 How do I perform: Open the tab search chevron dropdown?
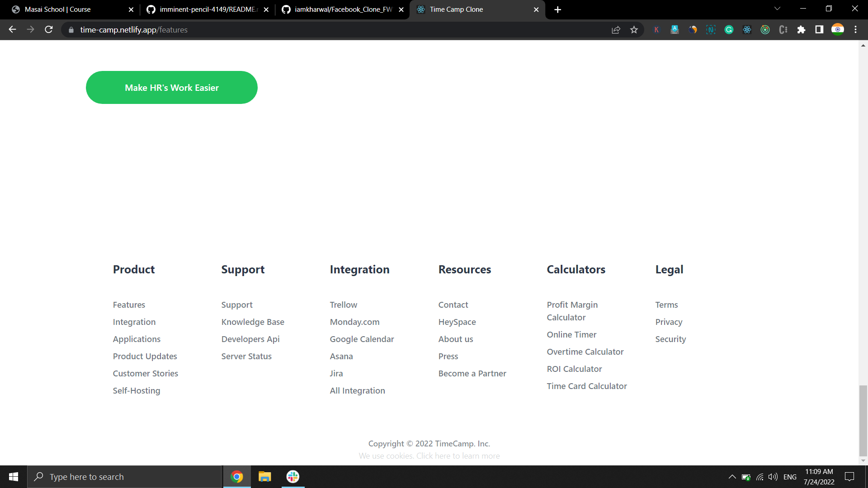point(777,8)
